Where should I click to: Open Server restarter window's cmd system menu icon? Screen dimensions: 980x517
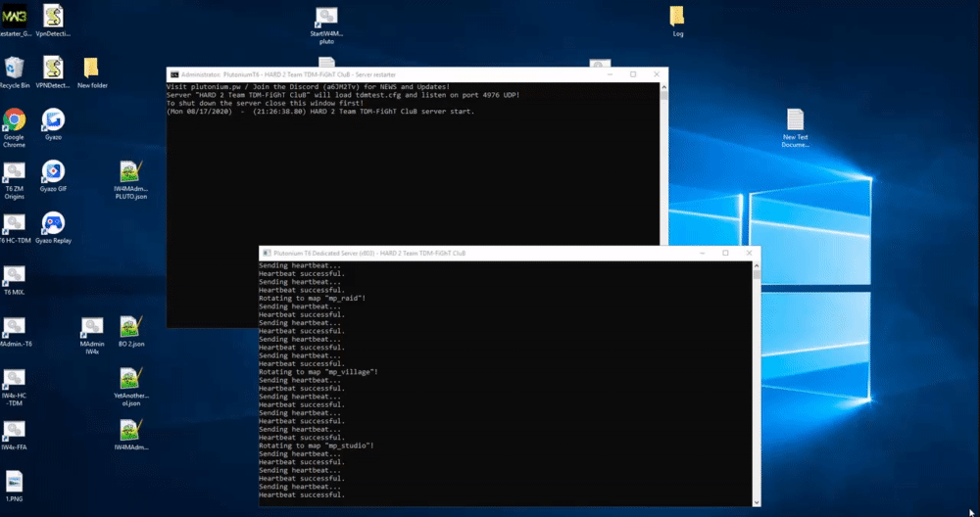coord(174,74)
